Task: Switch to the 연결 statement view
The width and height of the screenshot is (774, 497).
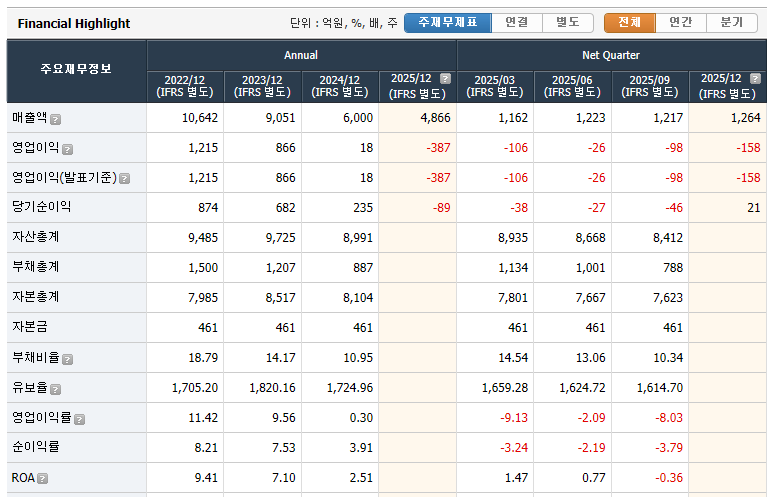Action: [516, 23]
